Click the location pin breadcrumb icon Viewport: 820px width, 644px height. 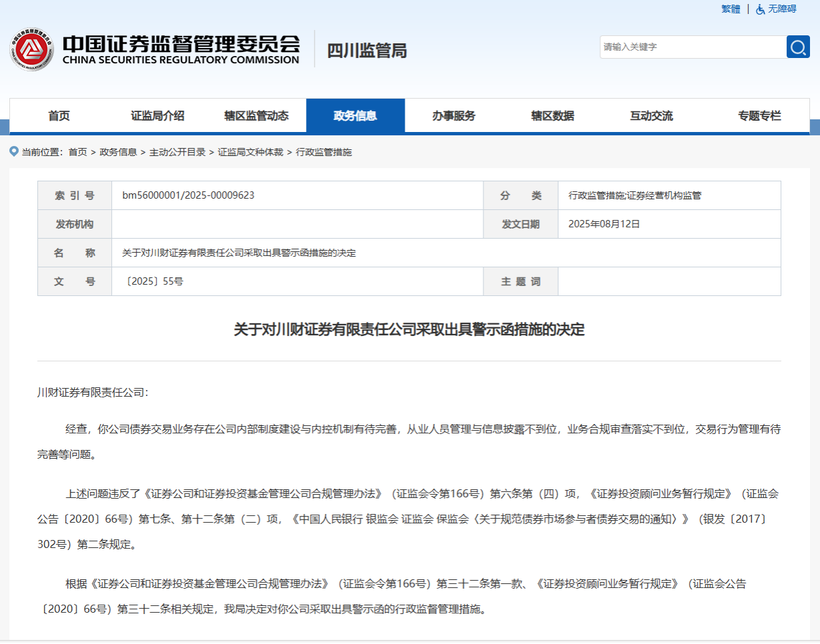point(14,151)
